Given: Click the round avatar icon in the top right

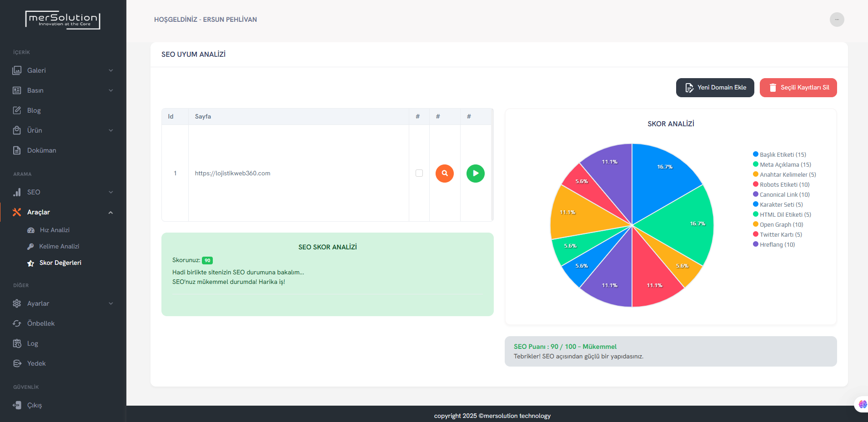Looking at the screenshot, I should 837,20.
